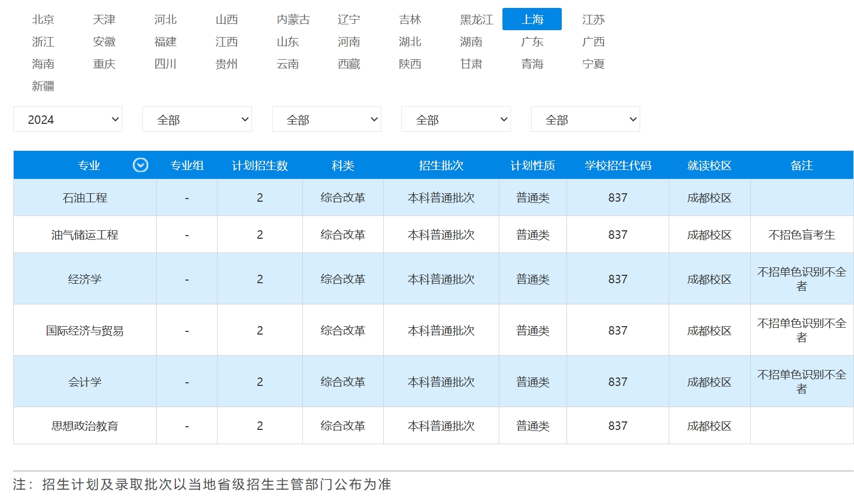Switch to 甘肃 province

(x=471, y=64)
